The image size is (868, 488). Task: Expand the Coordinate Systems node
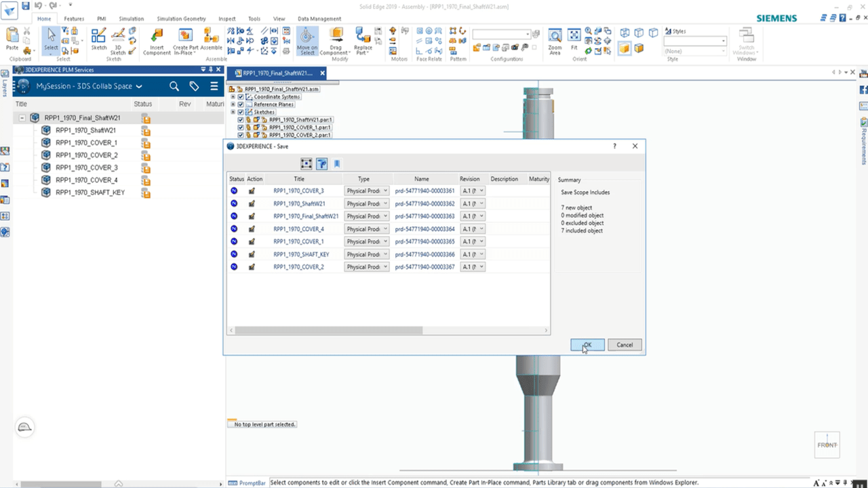[x=233, y=97]
